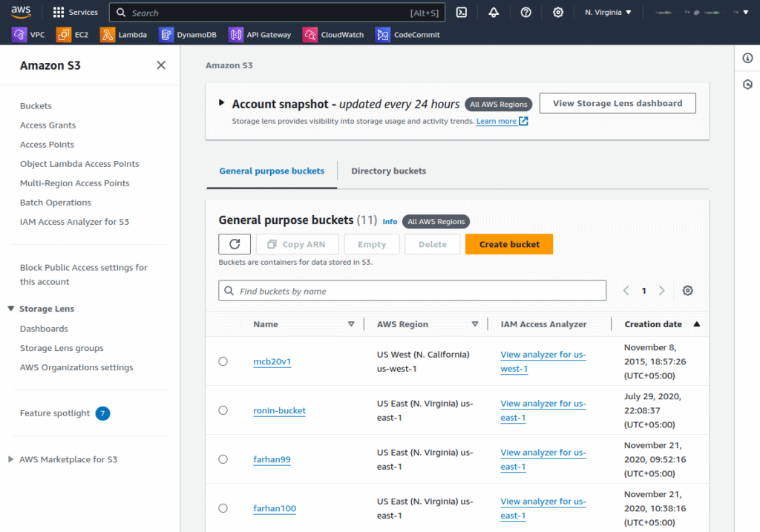The image size is (760, 532).
Task: Open the Services grid menu
Action: coord(75,12)
